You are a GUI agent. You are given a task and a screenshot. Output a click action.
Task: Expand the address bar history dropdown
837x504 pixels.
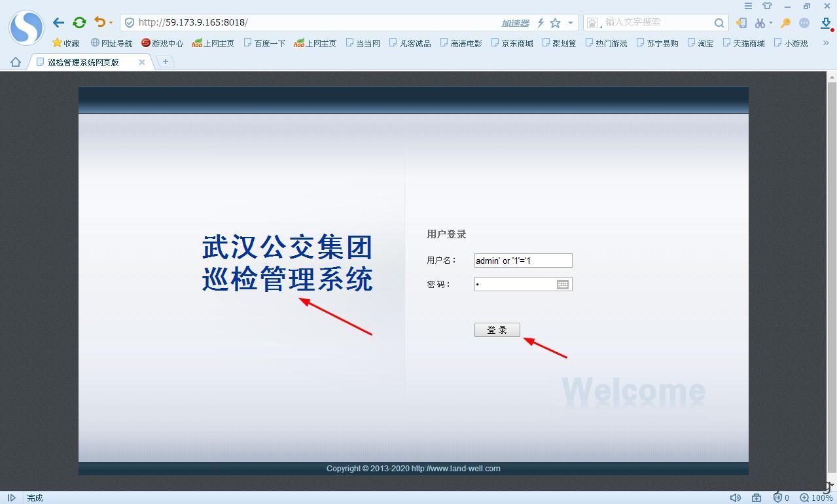tap(570, 23)
